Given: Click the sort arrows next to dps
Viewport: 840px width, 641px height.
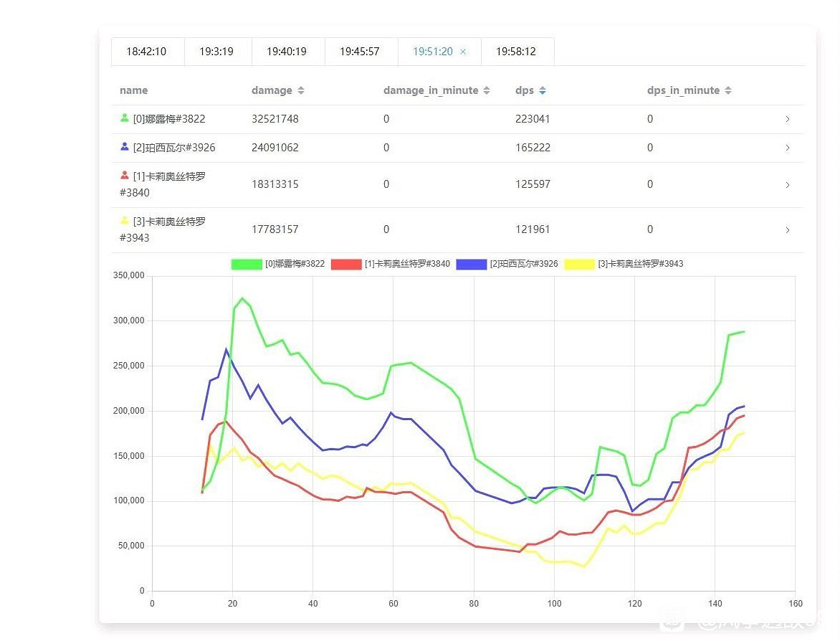Looking at the screenshot, I should 544,90.
